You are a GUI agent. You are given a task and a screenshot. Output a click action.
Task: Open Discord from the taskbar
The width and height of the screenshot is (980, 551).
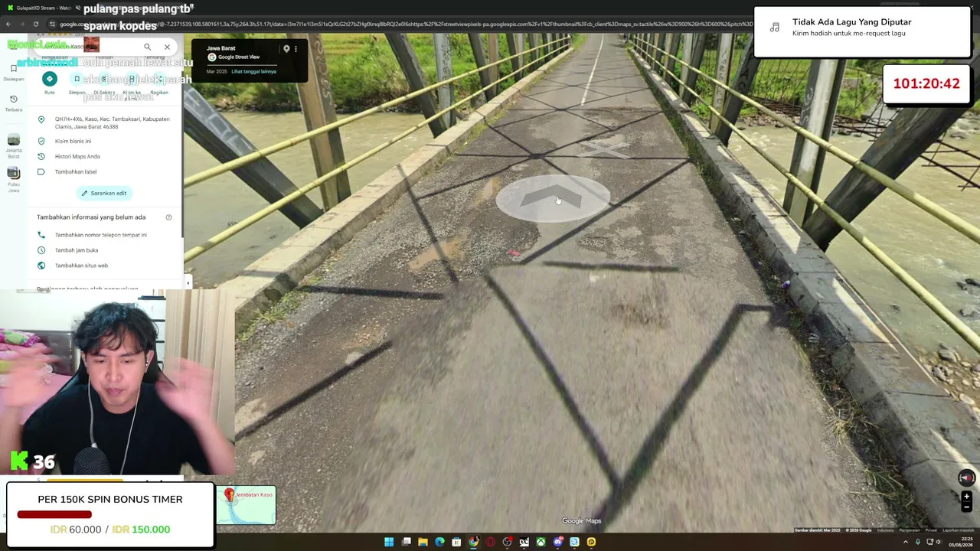tap(557, 542)
